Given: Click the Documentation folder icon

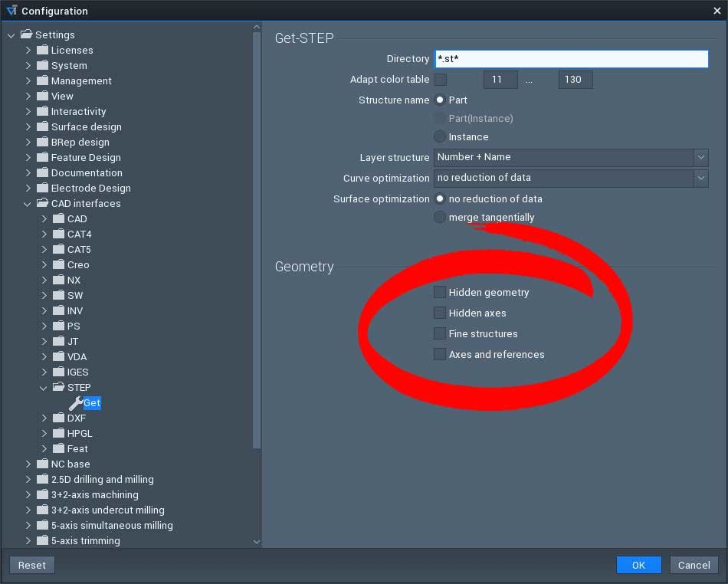Looking at the screenshot, I should tap(42, 172).
